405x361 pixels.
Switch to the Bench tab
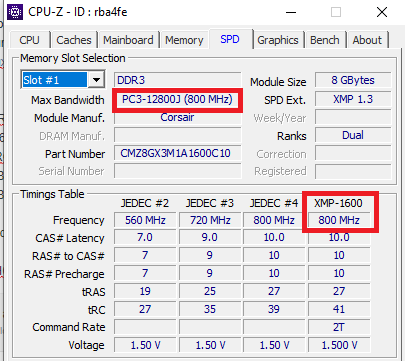[x=325, y=40]
